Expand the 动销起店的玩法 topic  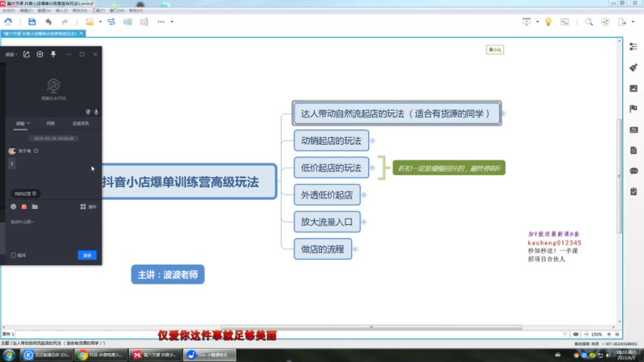(372, 140)
